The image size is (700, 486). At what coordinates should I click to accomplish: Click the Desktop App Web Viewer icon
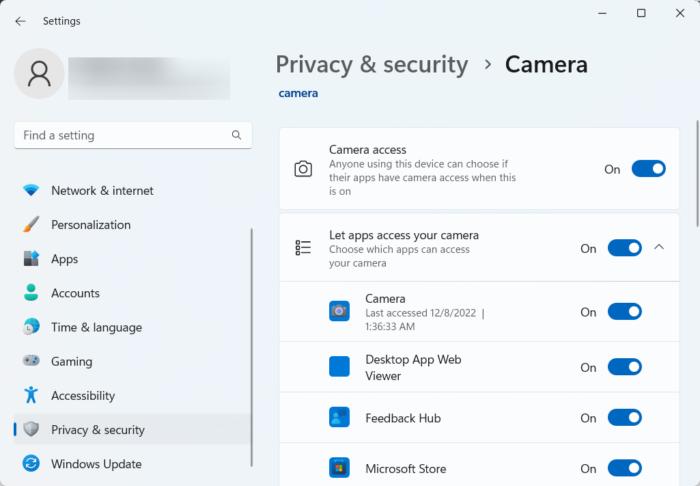coord(339,367)
